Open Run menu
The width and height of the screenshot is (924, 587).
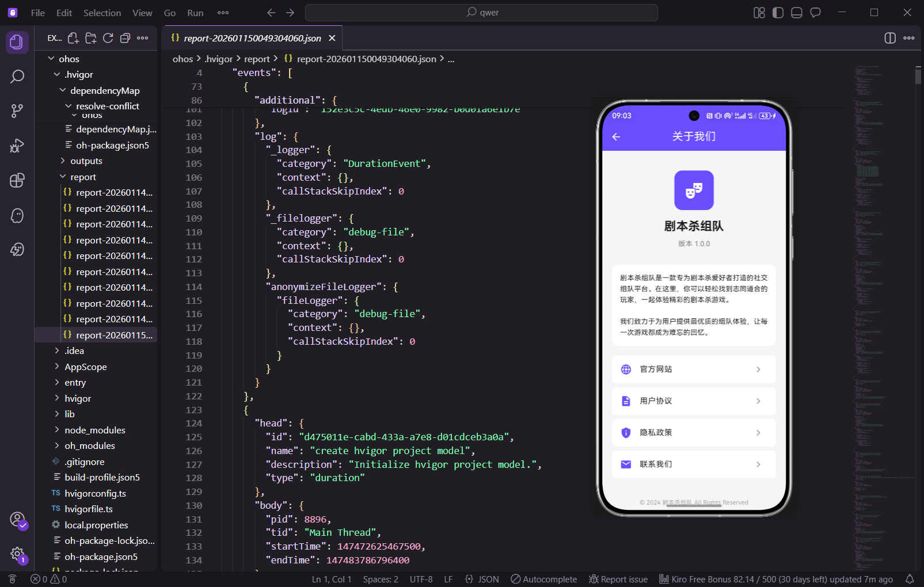click(x=195, y=13)
